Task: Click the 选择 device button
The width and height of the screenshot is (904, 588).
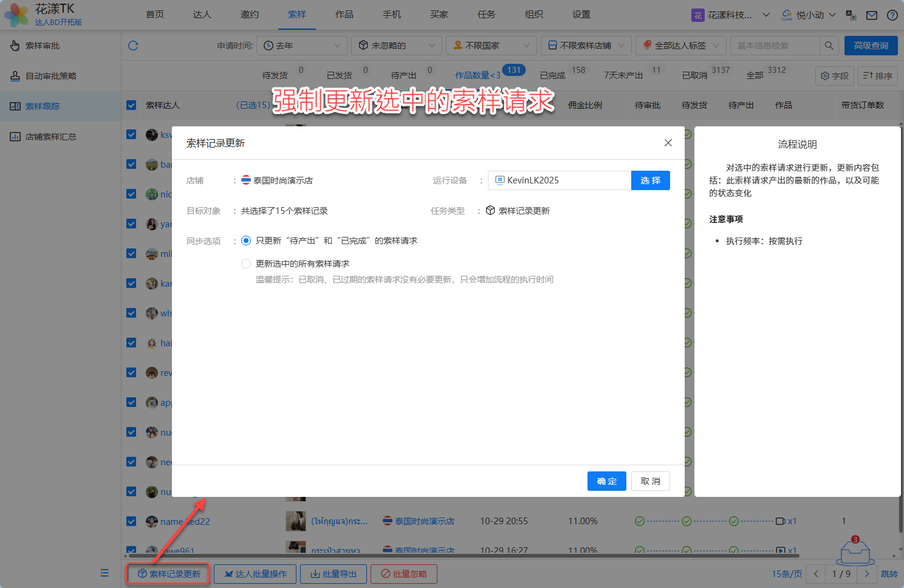Action: (650, 180)
